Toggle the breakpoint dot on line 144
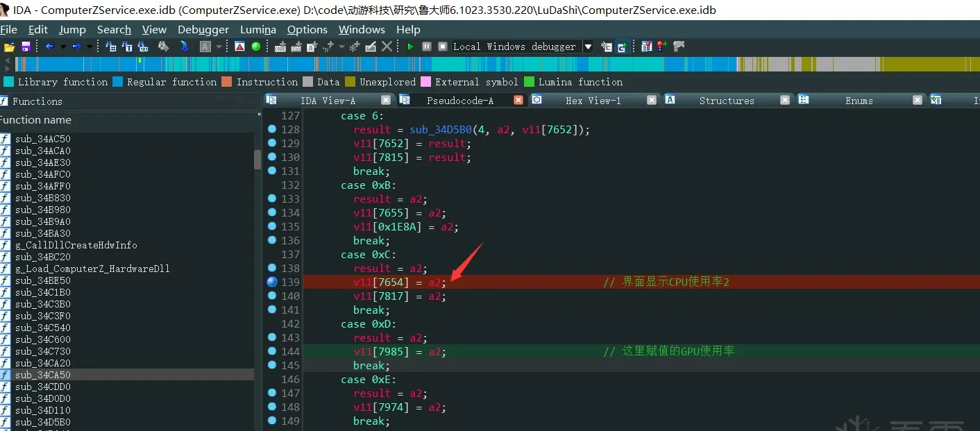The height and width of the screenshot is (431, 980). [x=271, y=351]
